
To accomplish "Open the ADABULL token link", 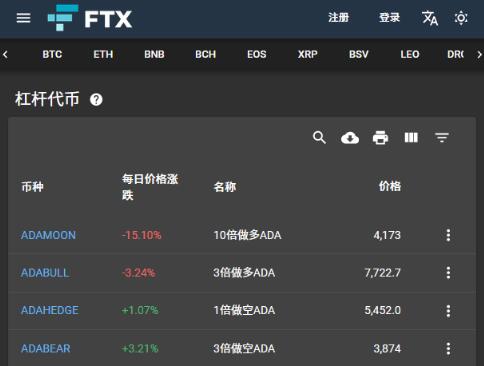I will point(45,273).
